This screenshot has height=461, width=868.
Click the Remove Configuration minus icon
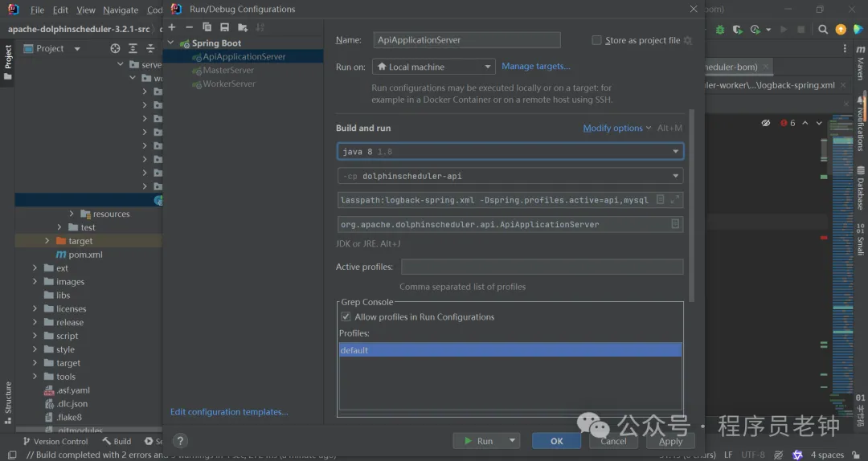[189, 27]
